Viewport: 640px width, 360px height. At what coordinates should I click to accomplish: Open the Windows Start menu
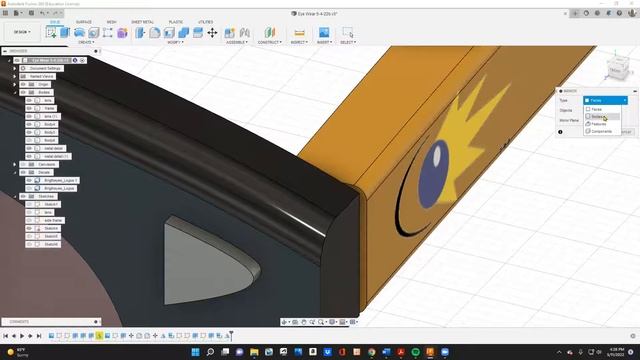[196, 352]
